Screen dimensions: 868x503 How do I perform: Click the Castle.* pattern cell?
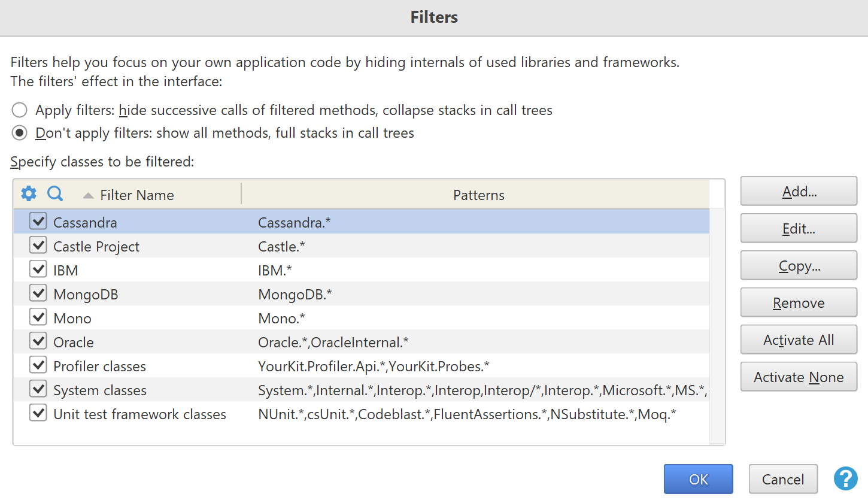click(282, 247)
